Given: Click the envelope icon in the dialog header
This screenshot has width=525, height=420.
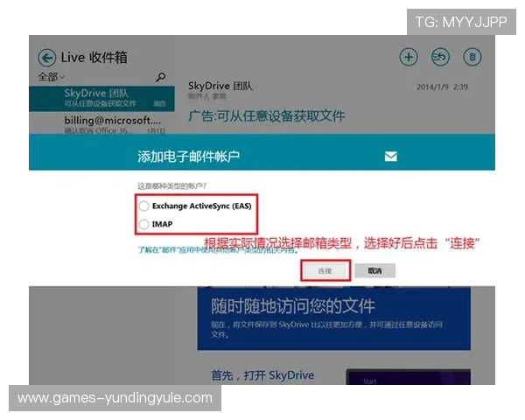Looking at the screenshot, I should click(x=391, y=156).
